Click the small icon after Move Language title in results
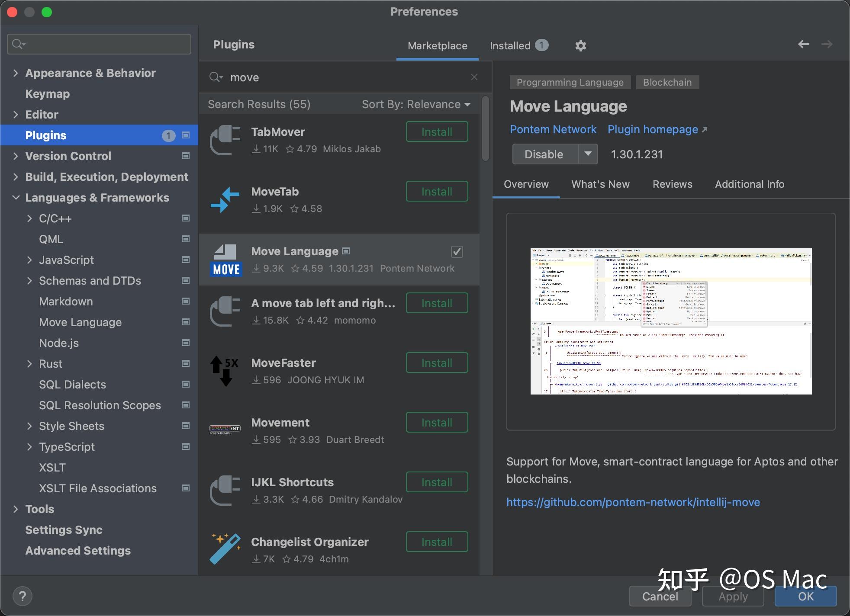Screen dimensions: 850x616 pos(346,251)
